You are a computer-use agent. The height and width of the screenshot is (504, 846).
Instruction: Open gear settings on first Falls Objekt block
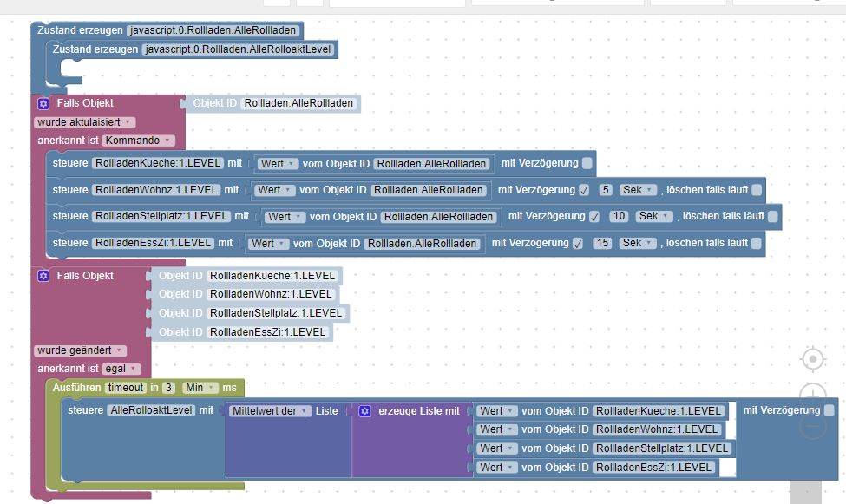[x=43, y=103]
